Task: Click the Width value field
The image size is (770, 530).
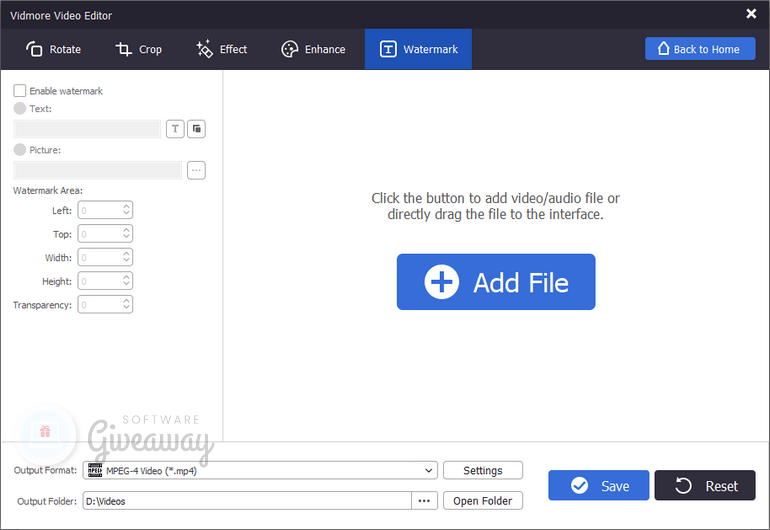Action: tap(105, 257)
